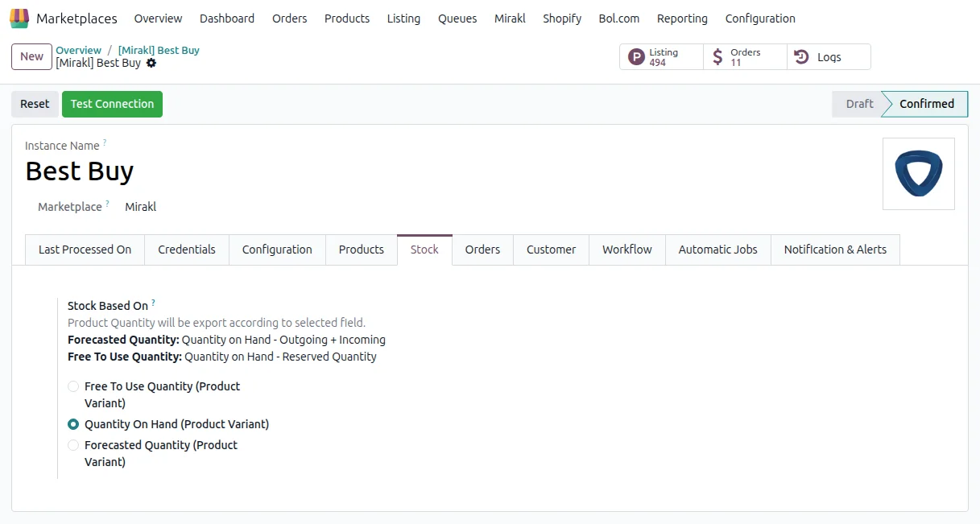The image size is (980, 524).
Task: Switch to the Configuration tab in form
Action: (x=277, y=250)
